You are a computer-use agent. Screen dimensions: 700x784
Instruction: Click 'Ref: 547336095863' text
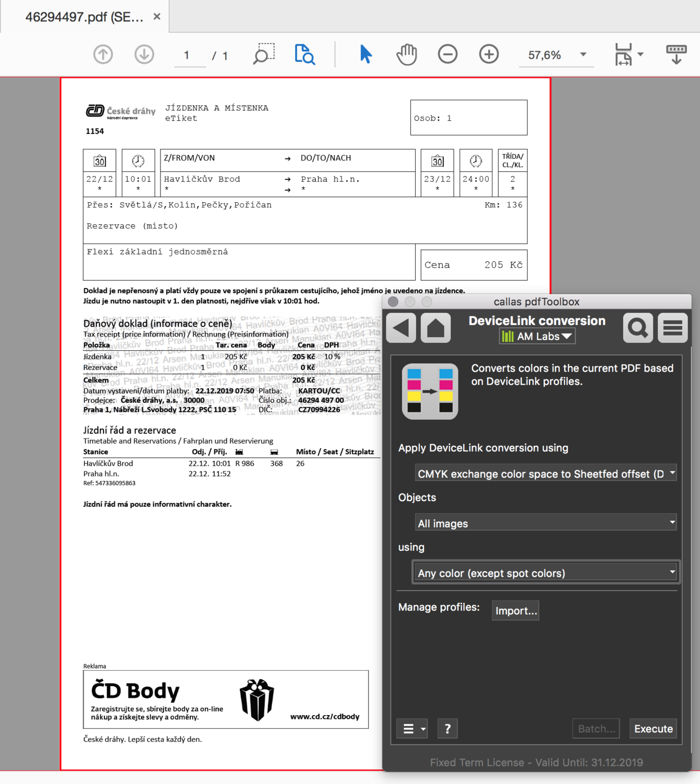[x=109, y=483]
